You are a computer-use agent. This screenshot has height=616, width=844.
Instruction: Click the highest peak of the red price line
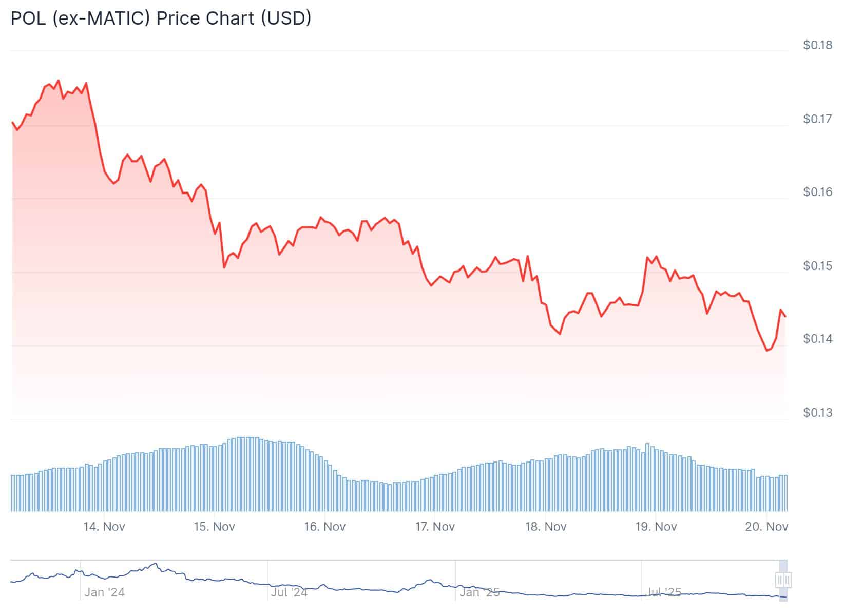[x=58, y=81]
